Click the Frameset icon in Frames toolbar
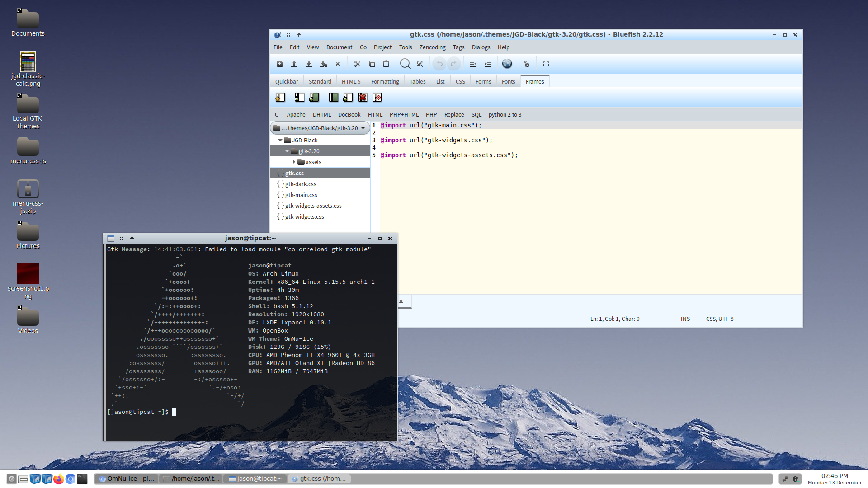Screen dimensions: 868x488 tap(299, 97)
